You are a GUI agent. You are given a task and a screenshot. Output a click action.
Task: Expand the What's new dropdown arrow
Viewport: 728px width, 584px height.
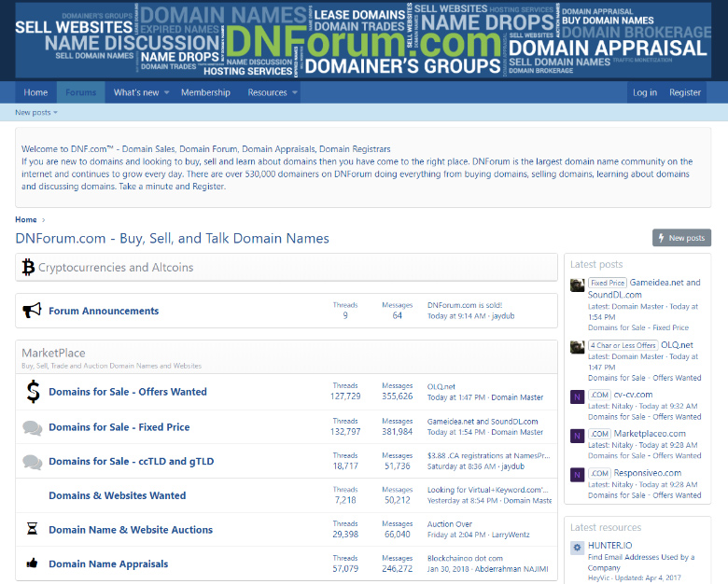pyautogui.click(x=167, y=93)
